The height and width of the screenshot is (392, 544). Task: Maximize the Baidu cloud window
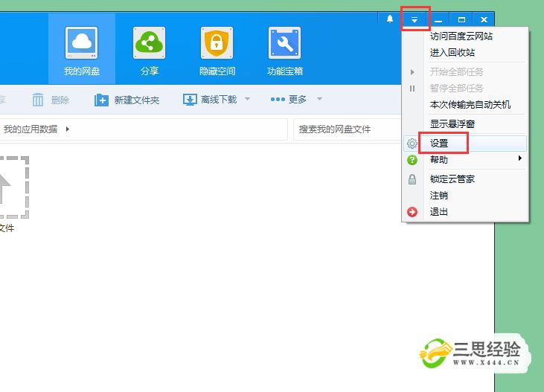pyautogui.click(x=461, y=20)
